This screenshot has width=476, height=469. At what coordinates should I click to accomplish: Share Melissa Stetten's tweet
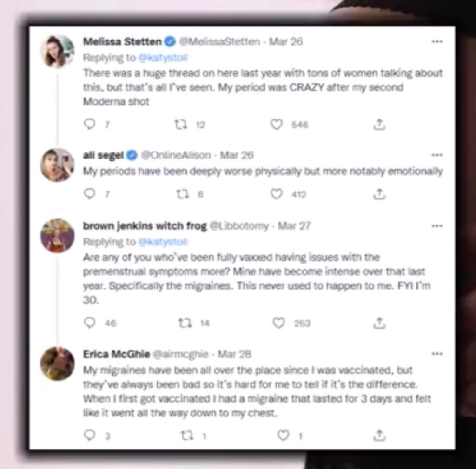[x=379, y=125]
